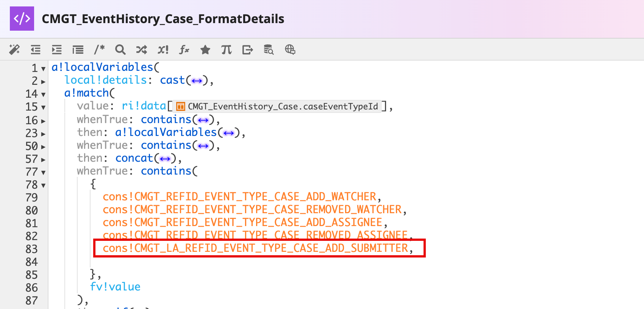Expand collapsed concat( ) arrows on line 57

tap(165, 159)
